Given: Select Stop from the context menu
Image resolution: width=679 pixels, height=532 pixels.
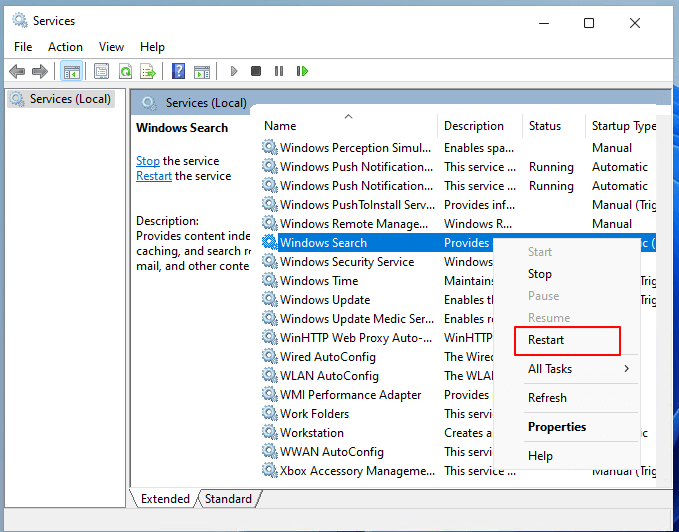Looking at the screenshot, I should coord(540,274).
